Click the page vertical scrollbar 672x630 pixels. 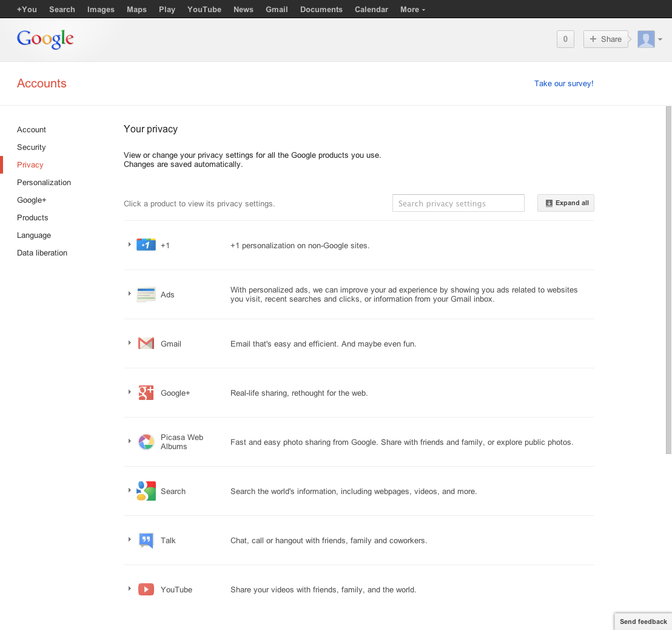pos(668,280)
